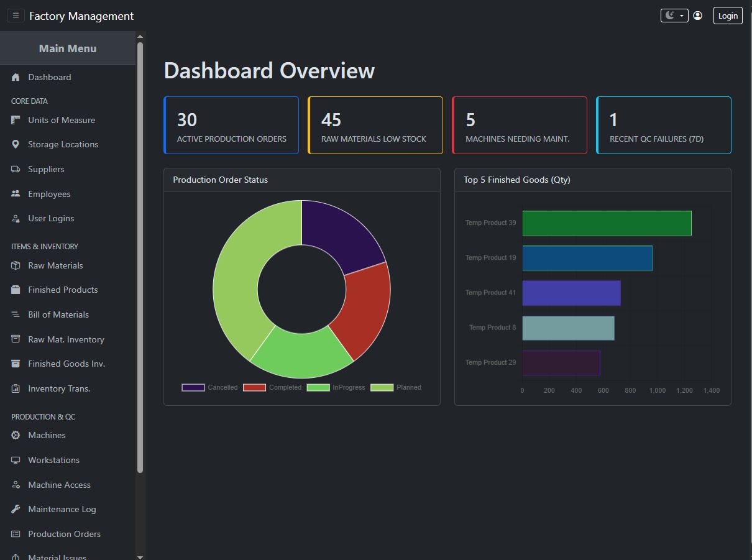
Task: Click the hamburger sidebar toggle button
Action: pos(16,16)
